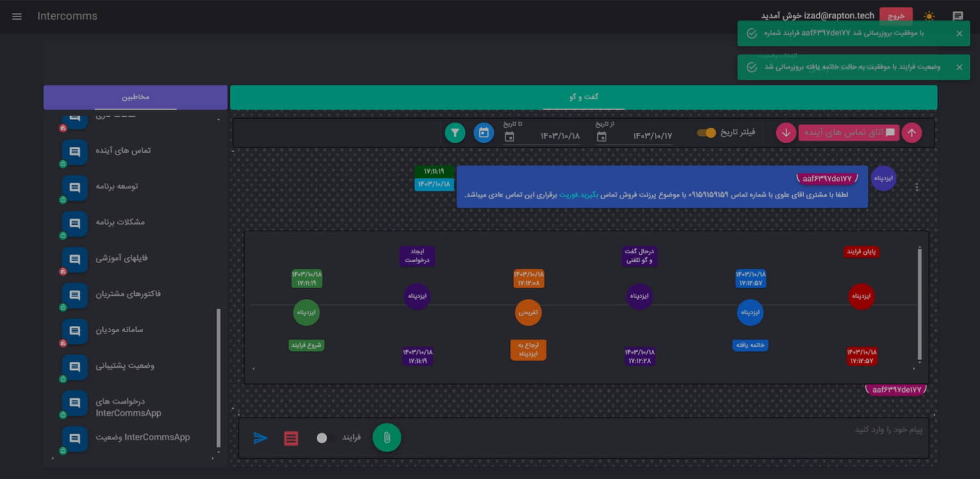Open the hamburger navigation menu
The width and height of the screenshot is (980, 479).
17,16
